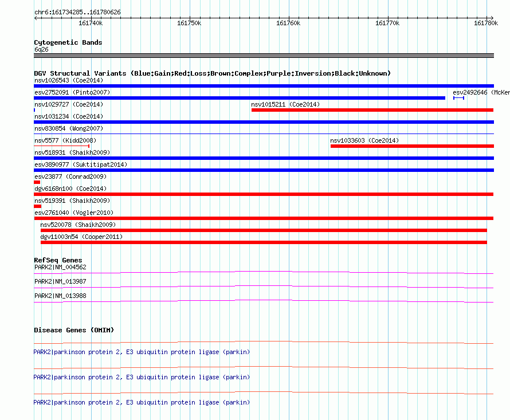This screenshot has width=510, height=420.
Task: Click the magenta gene line under PARK2|NM_004562
Action: [264, 272]
